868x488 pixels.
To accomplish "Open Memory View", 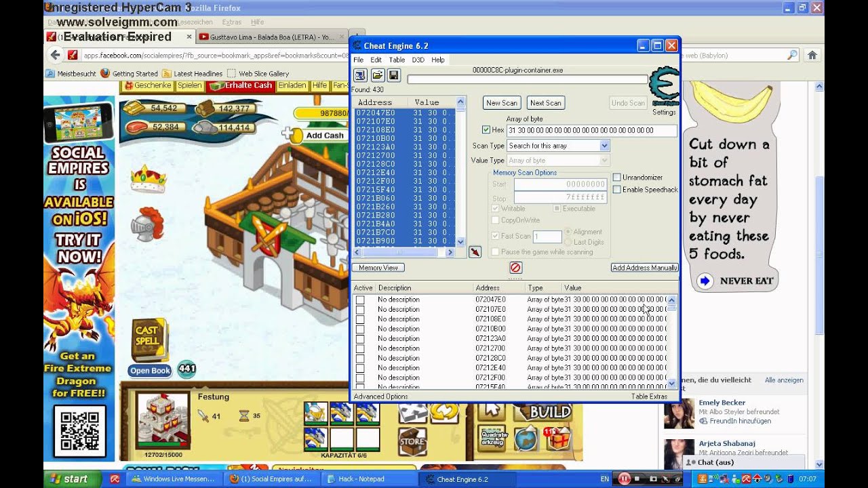I will click(378, 268).
